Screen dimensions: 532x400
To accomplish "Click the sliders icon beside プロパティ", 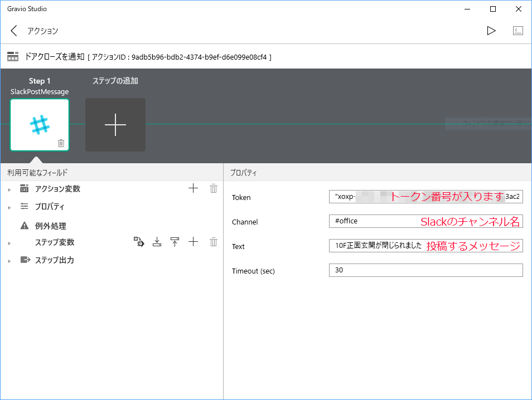I will (24, 206).
